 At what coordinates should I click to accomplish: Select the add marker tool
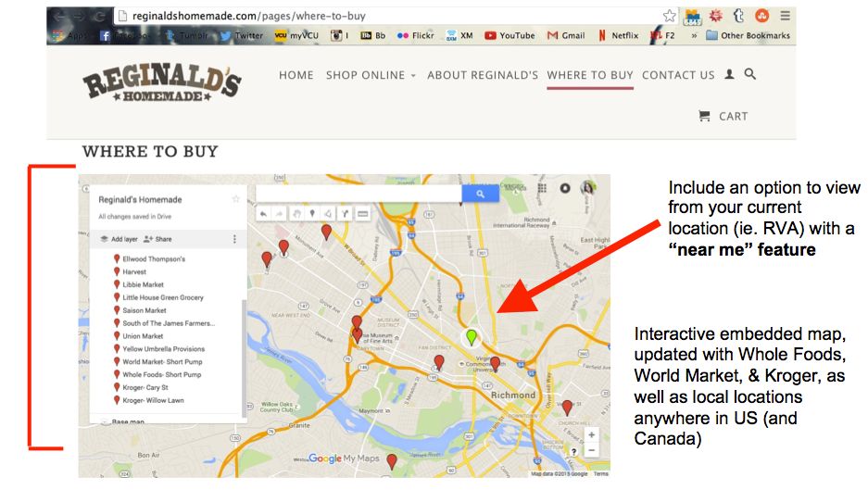[312, 214]
